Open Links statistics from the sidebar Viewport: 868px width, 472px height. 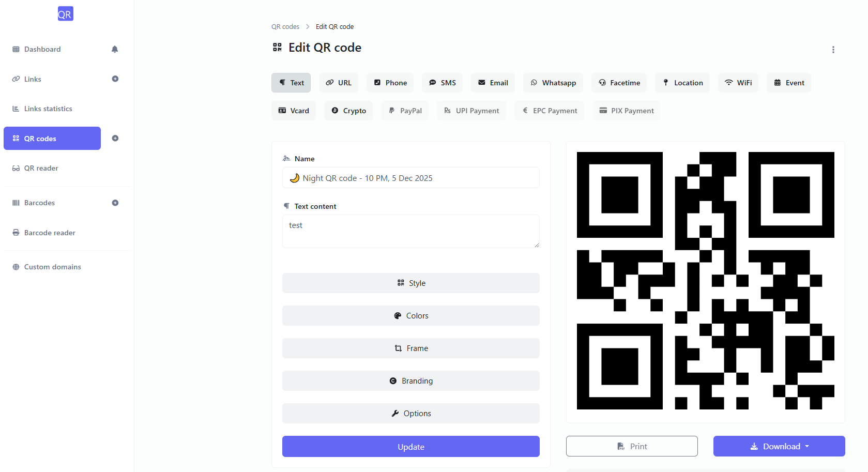click(48, 109)
